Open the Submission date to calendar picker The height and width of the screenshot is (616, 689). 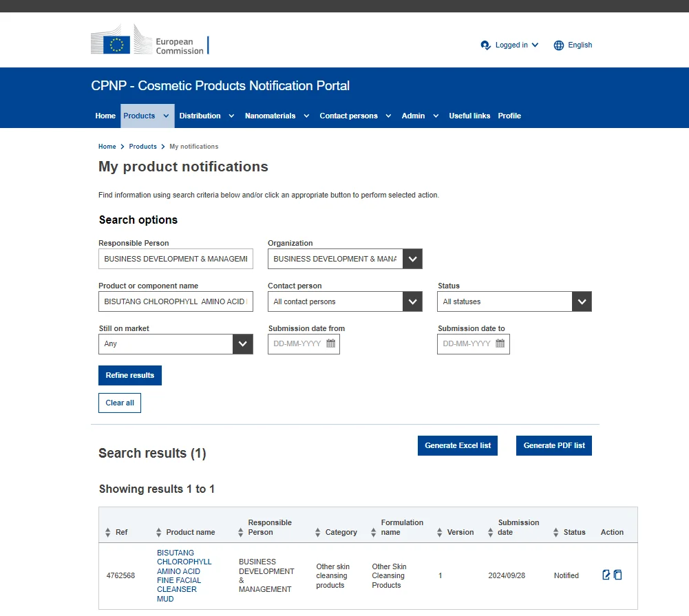pos(500,343)
